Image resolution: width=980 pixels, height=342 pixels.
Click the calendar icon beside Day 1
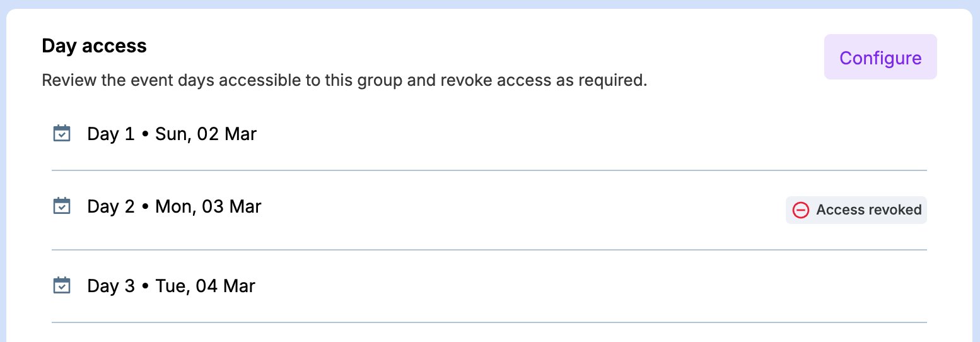[x=62, y=134]
